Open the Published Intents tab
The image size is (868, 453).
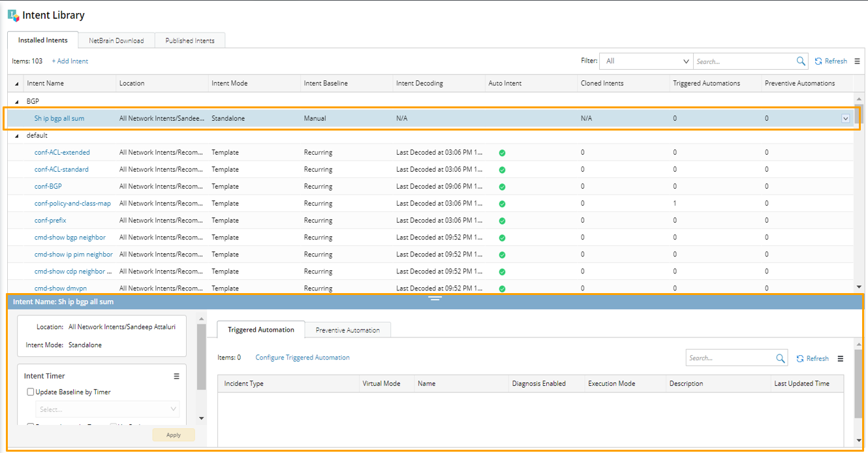click(190, 40)
